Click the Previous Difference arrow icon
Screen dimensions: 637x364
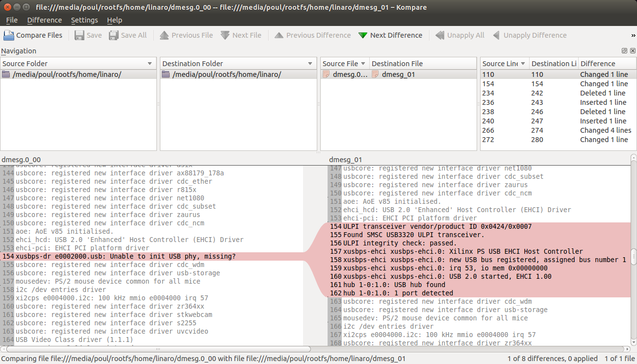(279, 35)
